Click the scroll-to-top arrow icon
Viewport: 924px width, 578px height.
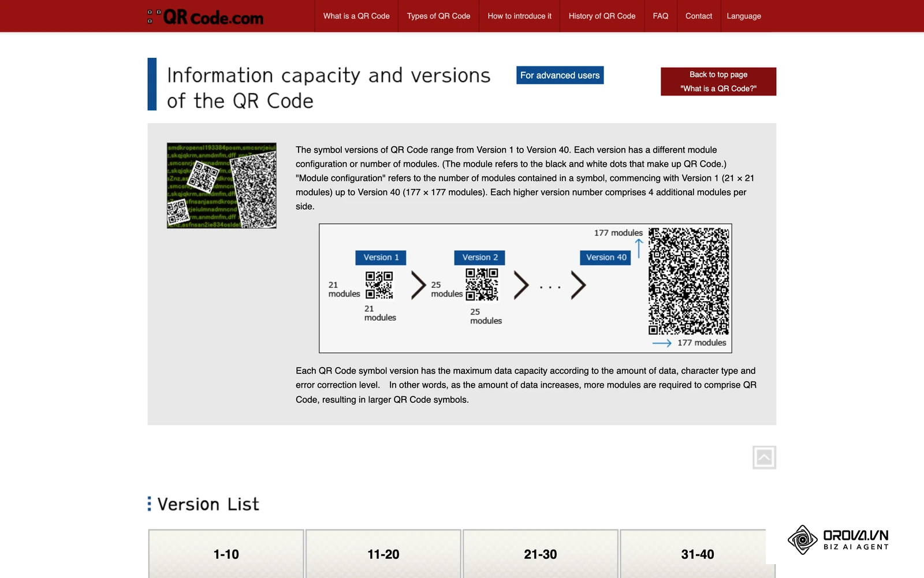[x=764, y=458]
